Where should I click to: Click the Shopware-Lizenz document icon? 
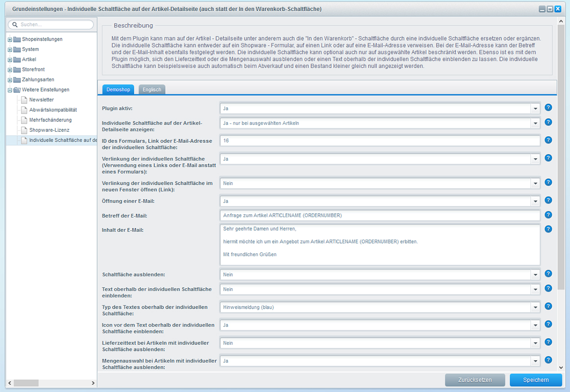(x=24, y=130)
